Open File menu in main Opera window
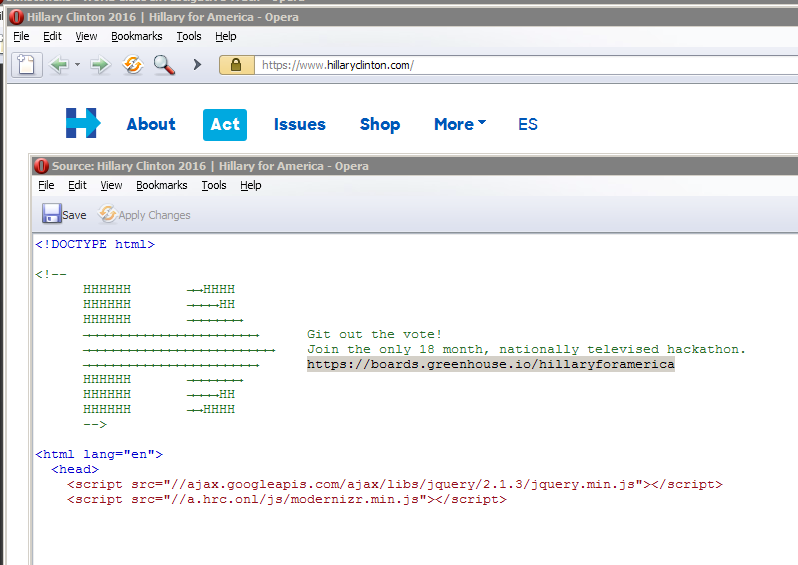Screen dimensions: 798x565 [21, 36]
